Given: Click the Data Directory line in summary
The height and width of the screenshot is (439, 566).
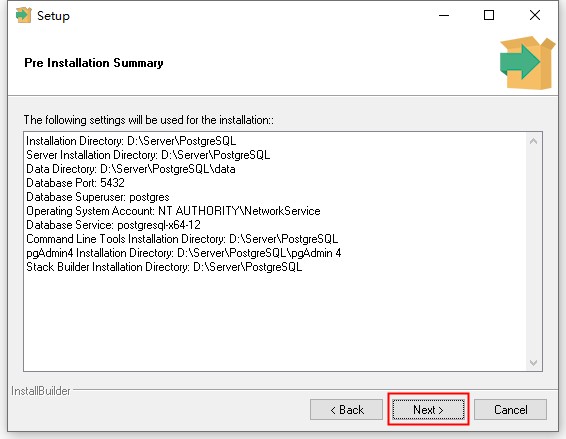Looking at the screenshot, I should [x=131, y=169].
